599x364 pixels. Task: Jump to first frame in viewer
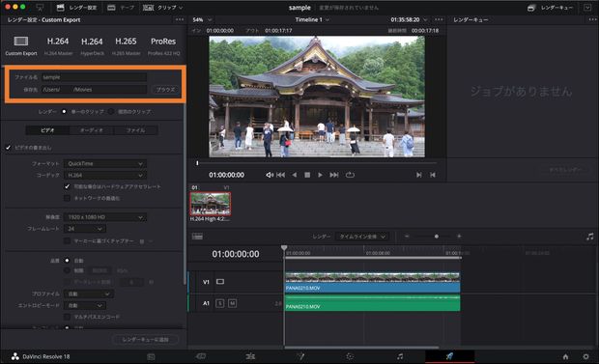[x=281, y=175]
